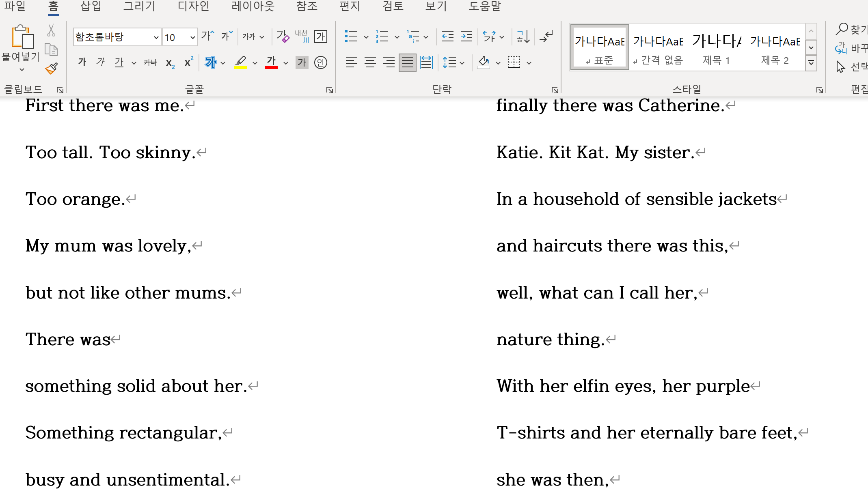Click the Format Painter brush icon

[x=51, y=68]
